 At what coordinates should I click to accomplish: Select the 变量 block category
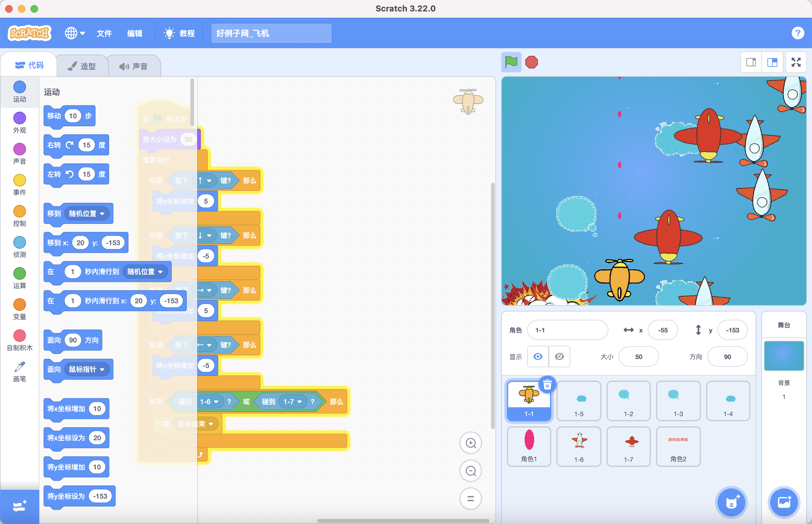pyautogui.click(x=20, y=309)
